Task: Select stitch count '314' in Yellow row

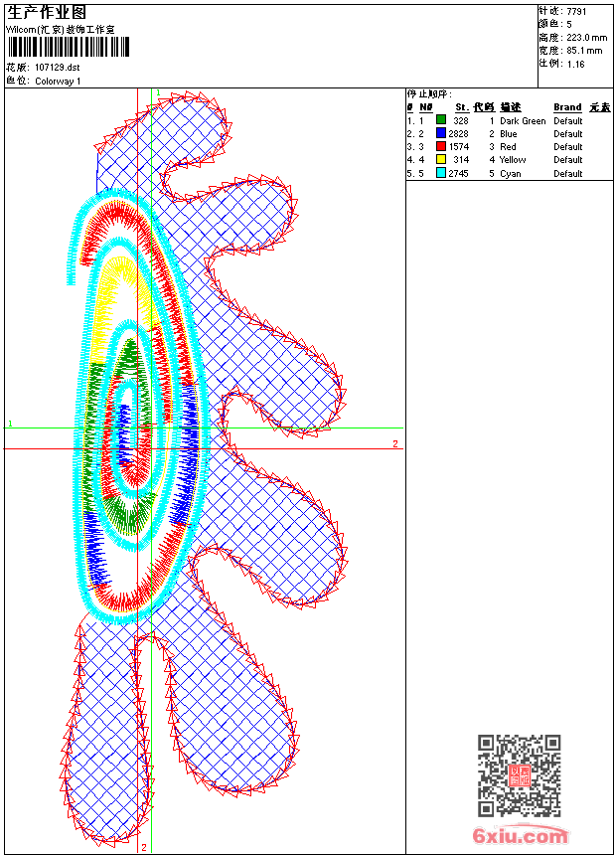Action: pyautogui.click(x=461, y=160)
